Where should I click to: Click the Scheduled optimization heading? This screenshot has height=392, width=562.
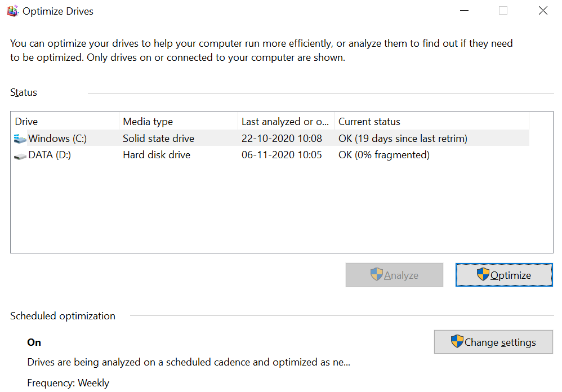coord(63,316)
